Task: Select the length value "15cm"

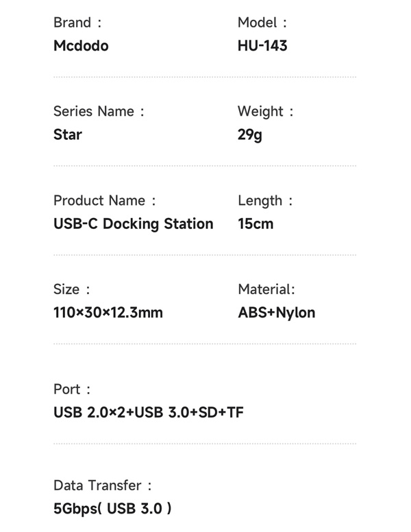Action: click(x=256, y=223)
